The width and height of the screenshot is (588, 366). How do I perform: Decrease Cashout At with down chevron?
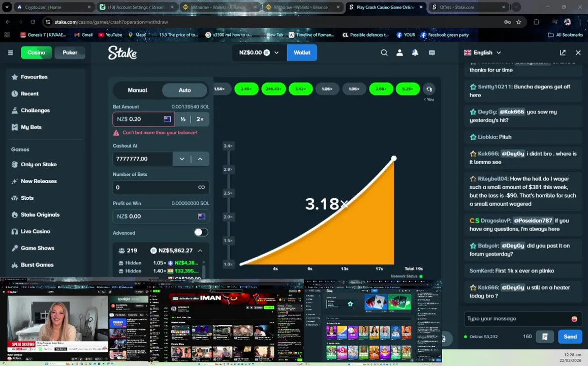(x=182, y=159)
